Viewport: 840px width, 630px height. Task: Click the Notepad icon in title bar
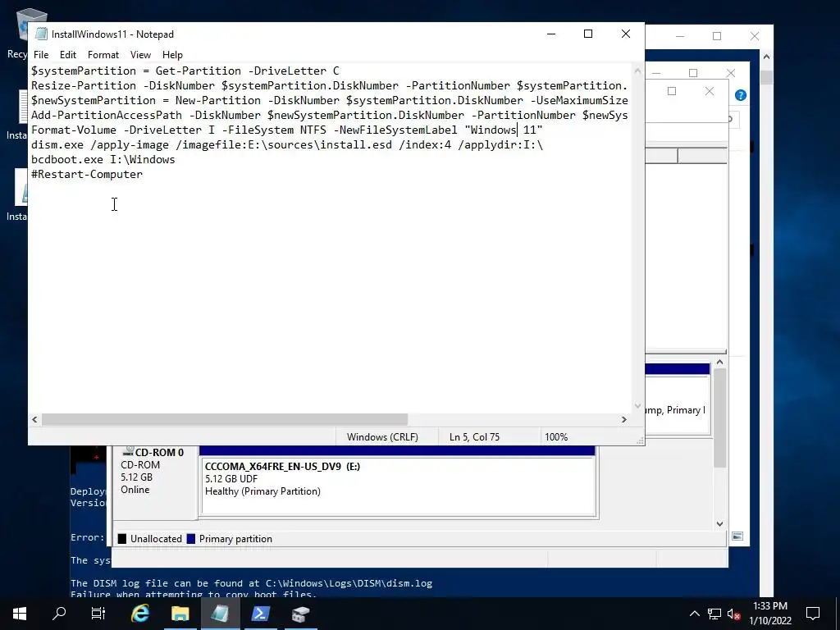[x=41, y=34]
